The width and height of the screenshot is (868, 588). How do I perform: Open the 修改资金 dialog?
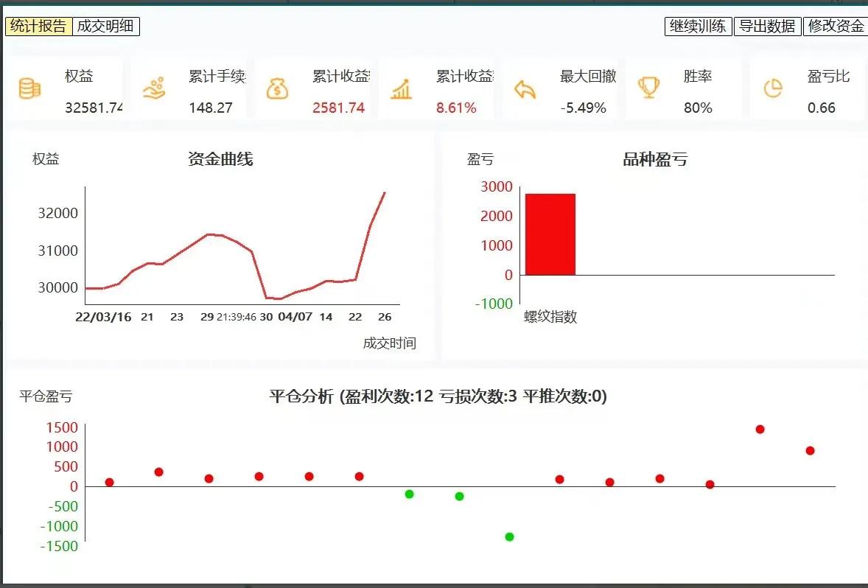pyautogui.click(x=836, y=26)
